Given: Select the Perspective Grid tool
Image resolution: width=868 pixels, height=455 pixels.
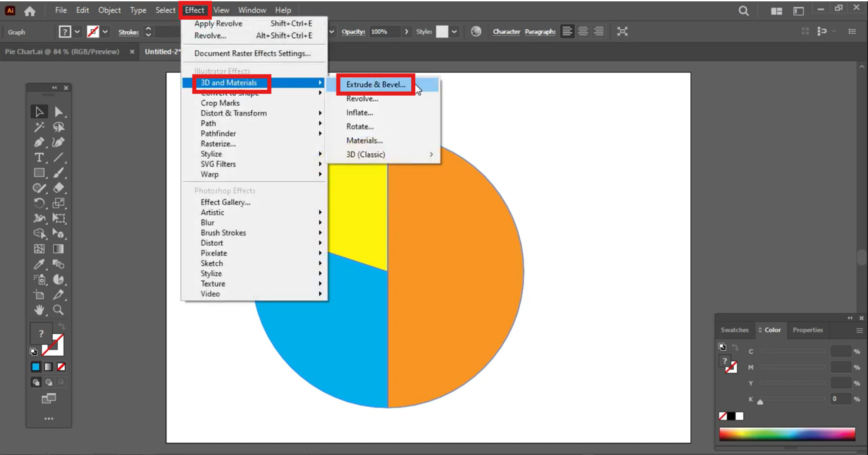Looking at the screenshot, I should click(x=59, y=234).
